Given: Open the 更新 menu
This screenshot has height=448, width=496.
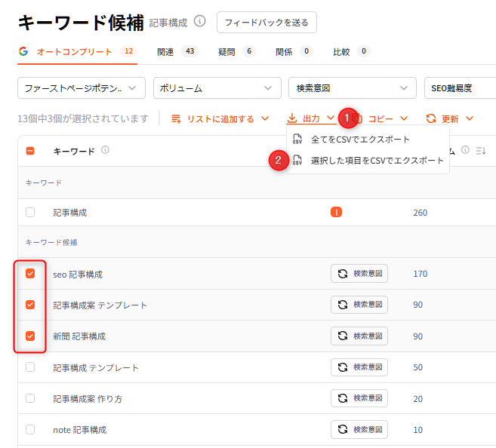Looking at the screenshot, I should coord(449,118).
